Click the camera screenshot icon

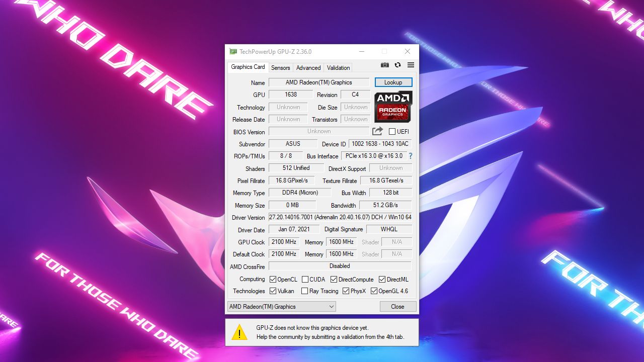[x=384, y=65]
